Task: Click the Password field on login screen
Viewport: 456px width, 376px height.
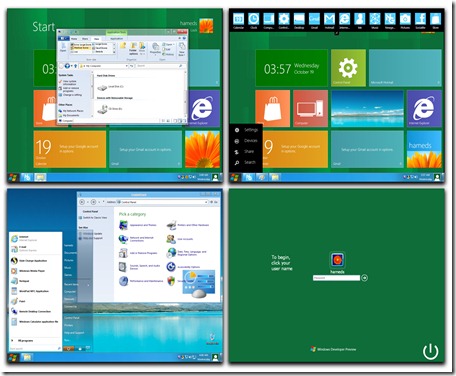Action: (336, 278)
